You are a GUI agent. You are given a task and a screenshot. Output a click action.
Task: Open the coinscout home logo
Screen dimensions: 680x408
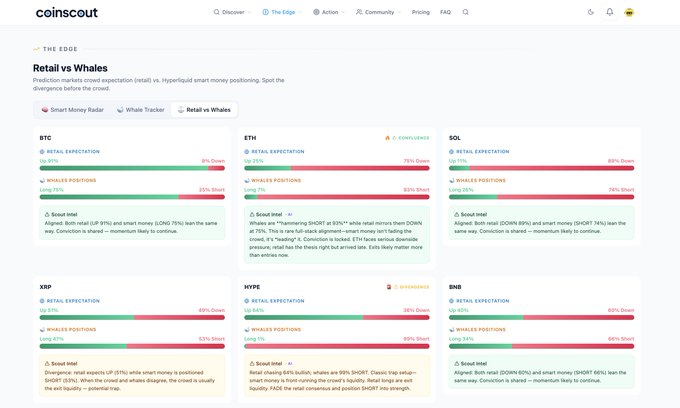click(67, 13)
